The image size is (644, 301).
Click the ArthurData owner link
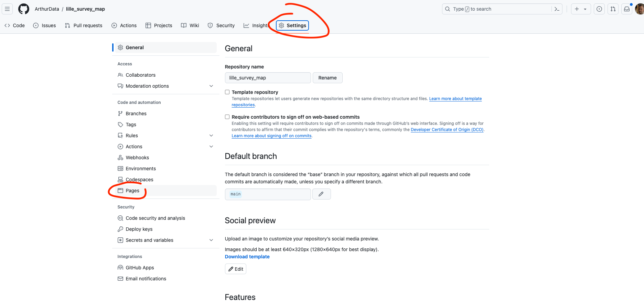click(47, 9)
